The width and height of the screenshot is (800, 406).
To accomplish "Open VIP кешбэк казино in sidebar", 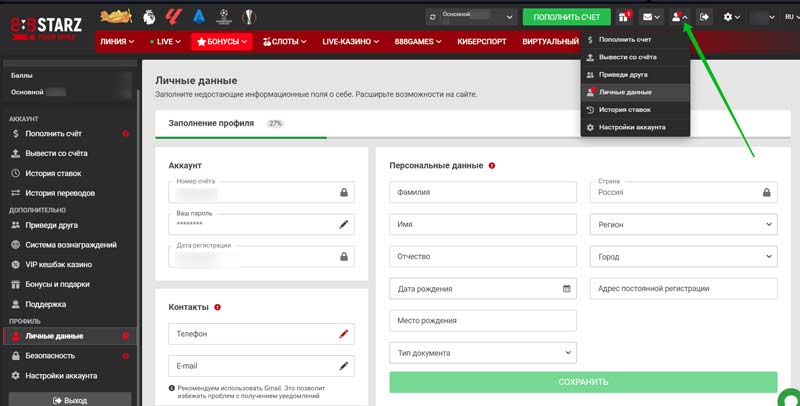I will (70, 265).
